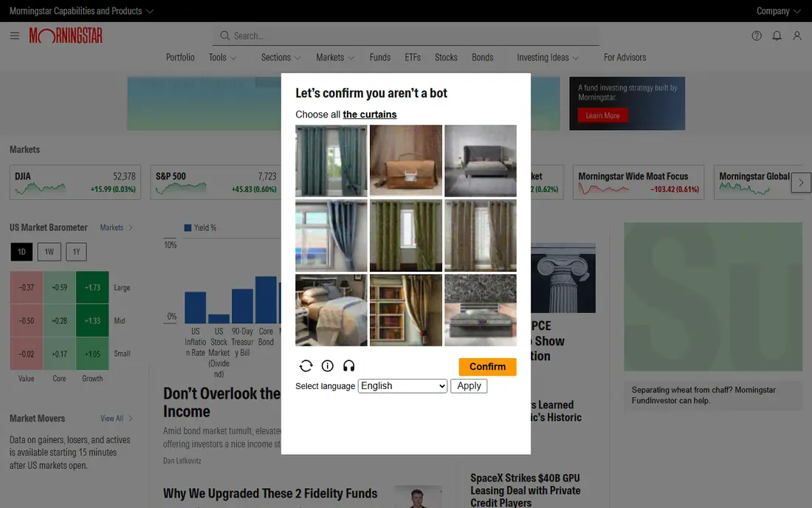Select the 1D barometer period
This screenshot has height=508, width=812.
click(21, 252)
